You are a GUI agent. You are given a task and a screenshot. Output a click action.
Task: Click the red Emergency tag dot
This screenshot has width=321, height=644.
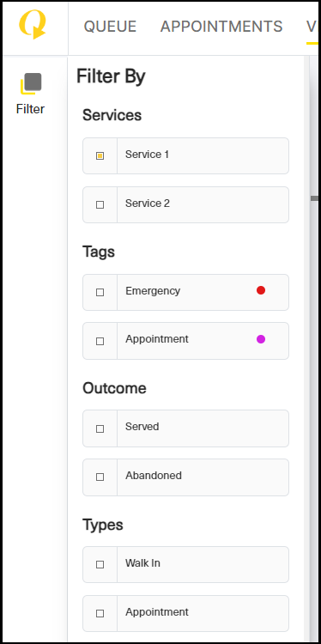(x=261, y=290)
